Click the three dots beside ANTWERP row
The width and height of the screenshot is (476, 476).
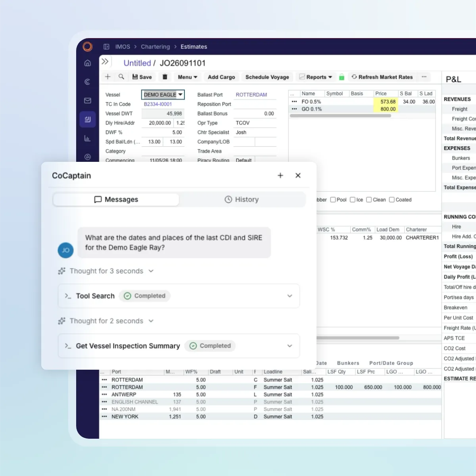click(104, 395)
